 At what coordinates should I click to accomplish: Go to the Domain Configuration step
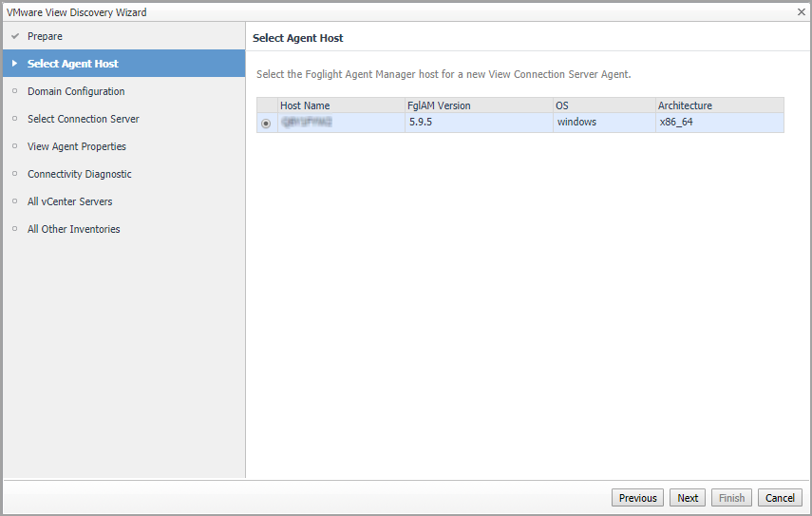[x=76, y=91]
